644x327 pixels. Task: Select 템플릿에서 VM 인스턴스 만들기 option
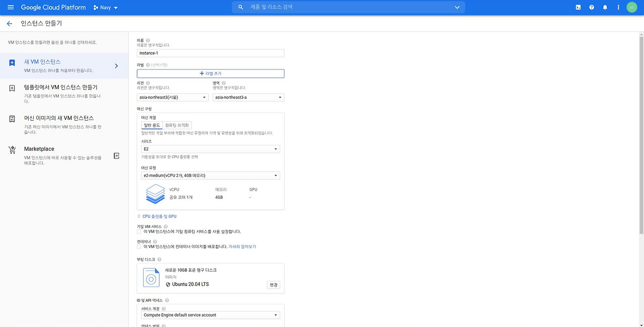click(x=64, y=94)
